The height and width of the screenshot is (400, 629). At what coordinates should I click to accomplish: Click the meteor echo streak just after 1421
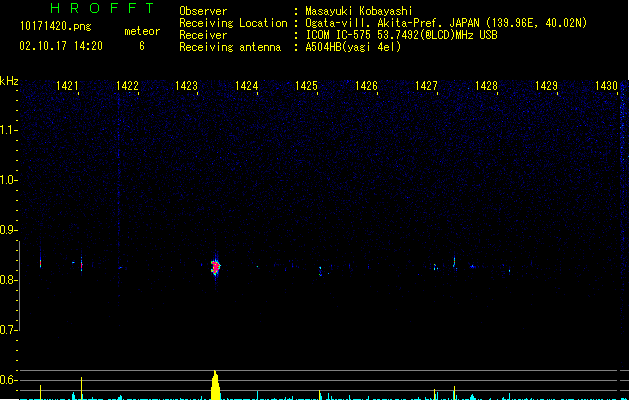[x=81, y=264]
